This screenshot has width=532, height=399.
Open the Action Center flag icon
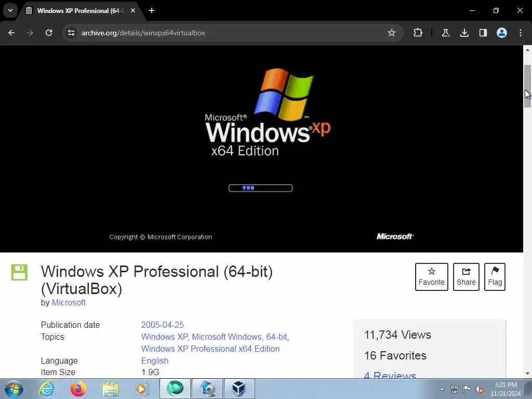coord(467,389)
